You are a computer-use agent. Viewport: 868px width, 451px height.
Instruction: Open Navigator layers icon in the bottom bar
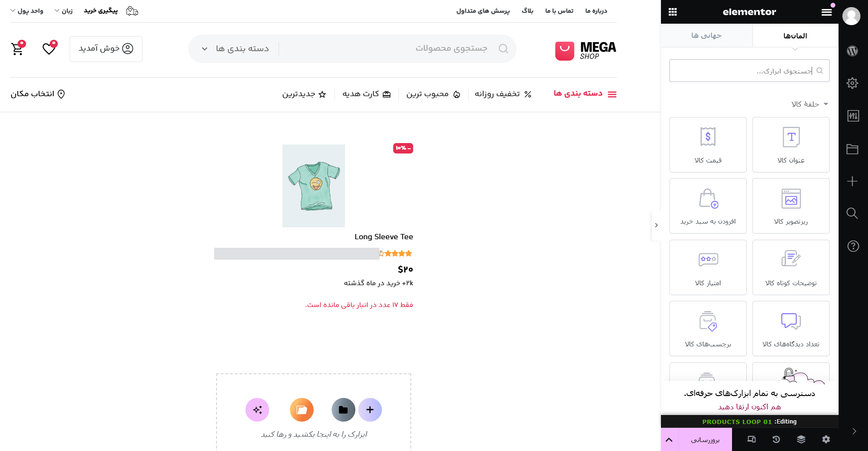tap(801, 440)
